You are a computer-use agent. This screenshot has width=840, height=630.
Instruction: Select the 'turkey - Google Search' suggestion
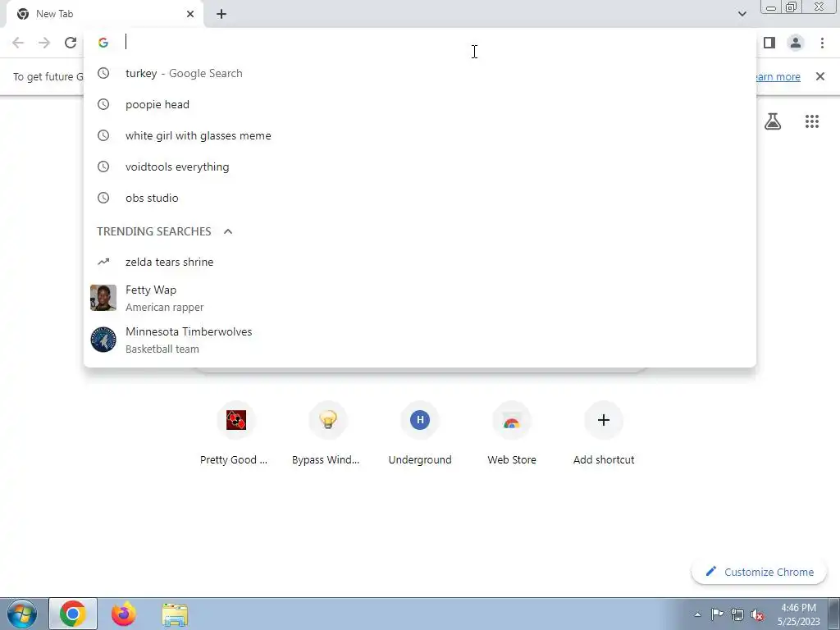tap(420, 73)
